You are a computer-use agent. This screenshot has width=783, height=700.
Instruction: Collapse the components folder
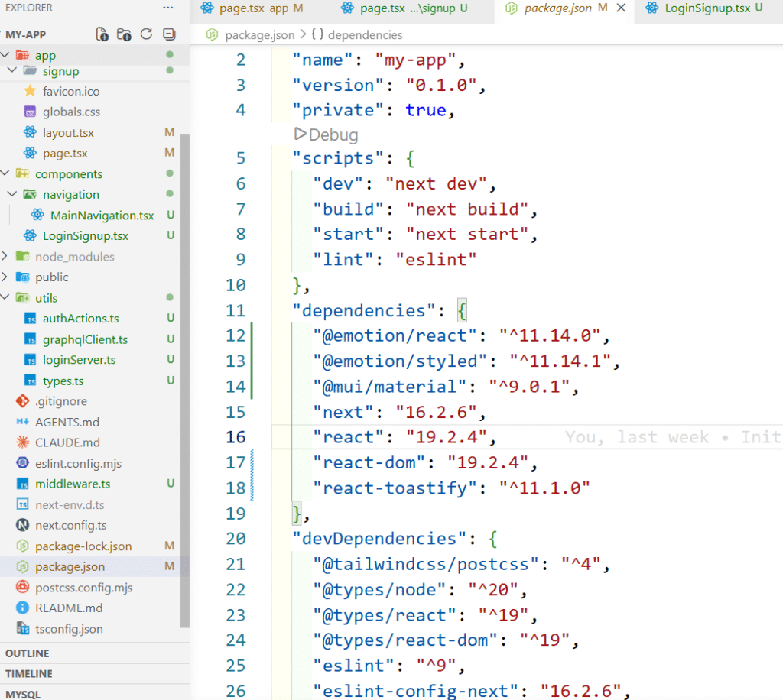[x=5, y=173]
